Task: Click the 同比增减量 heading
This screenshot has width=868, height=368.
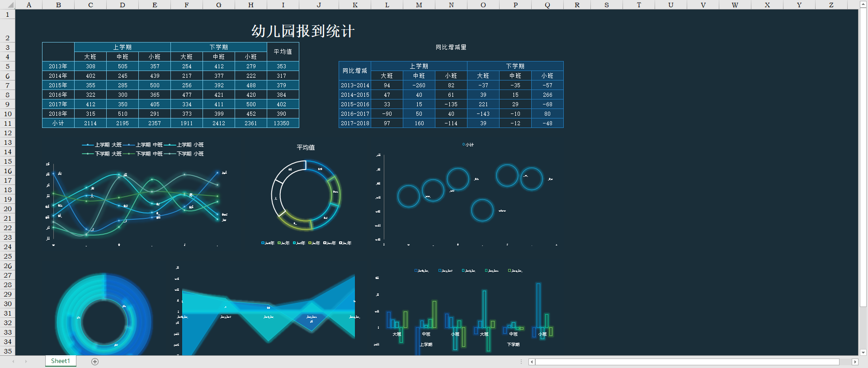Action: pos(451,47)
